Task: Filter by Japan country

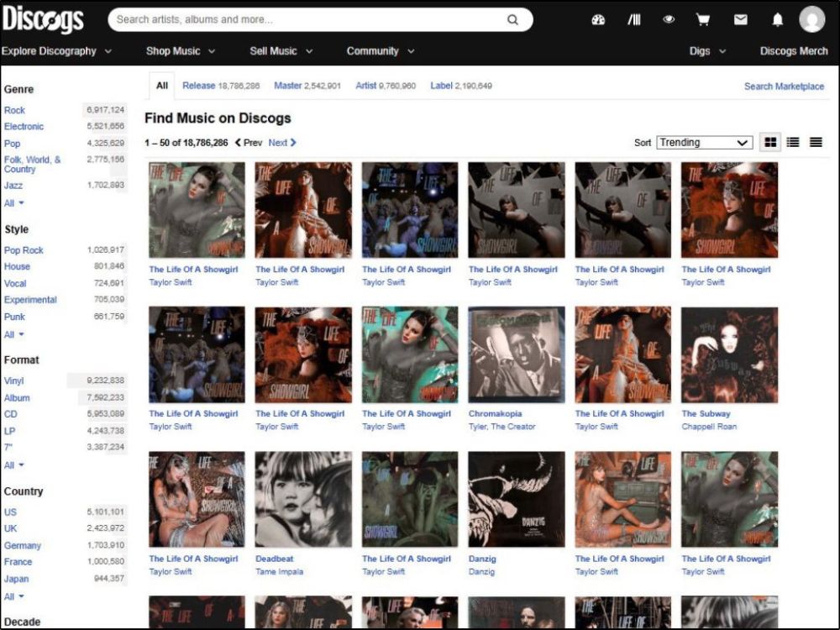Action: point(16,579)
